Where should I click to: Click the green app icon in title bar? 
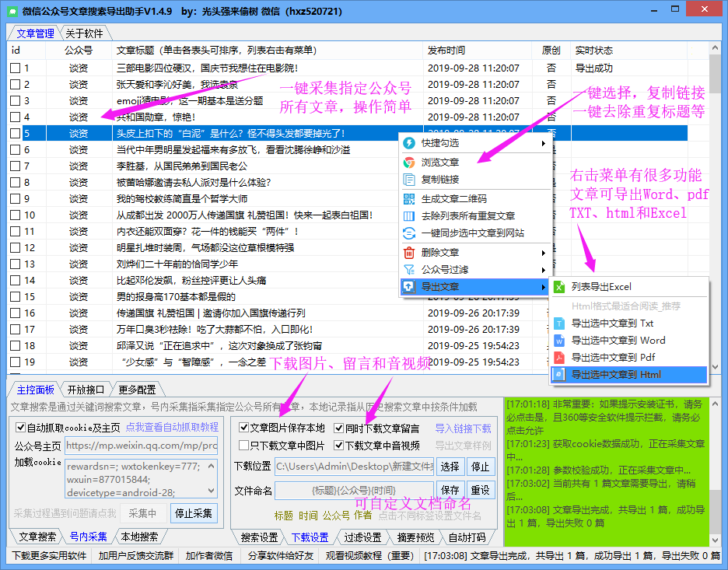point(12,11)
